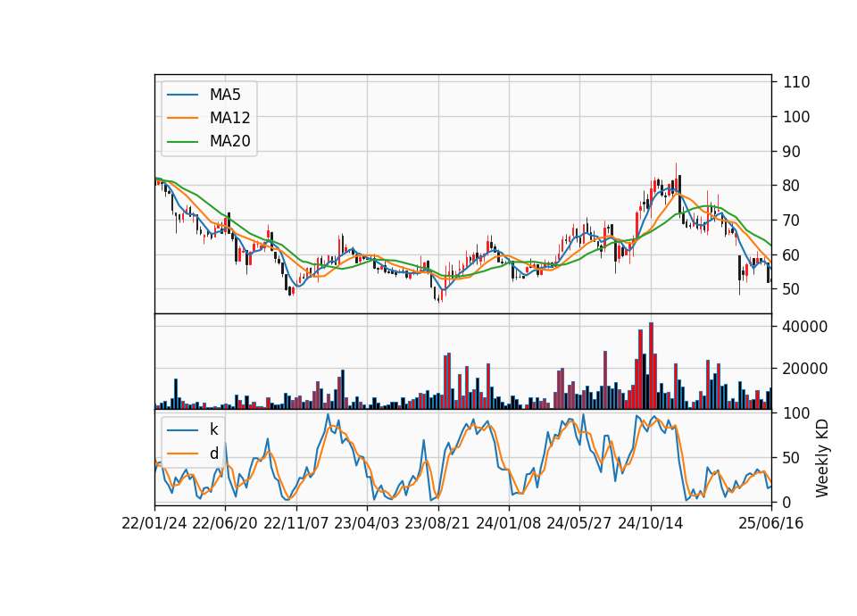Screen dimensions: 857x616
Task: Click the 22/06/20 date tick label
Action: click(x=225, y=523)
